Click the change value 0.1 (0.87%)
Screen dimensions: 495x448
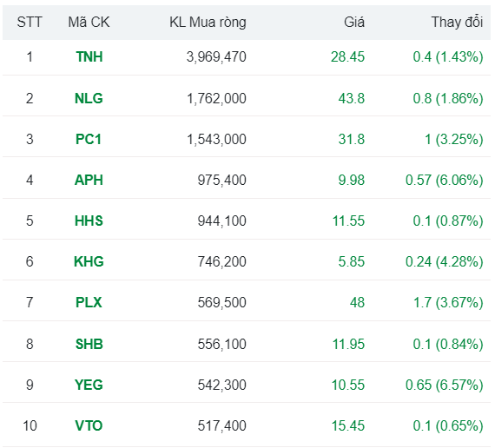tap(448, 221)
